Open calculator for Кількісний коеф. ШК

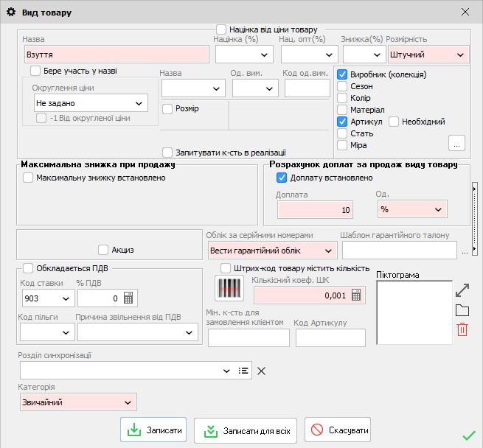(x=357, y=295)
